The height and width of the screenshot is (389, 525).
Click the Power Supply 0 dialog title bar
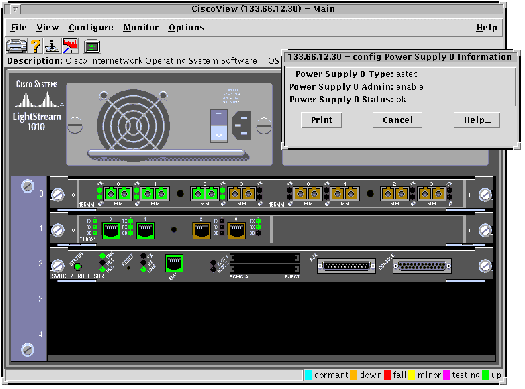coord(400,57)
